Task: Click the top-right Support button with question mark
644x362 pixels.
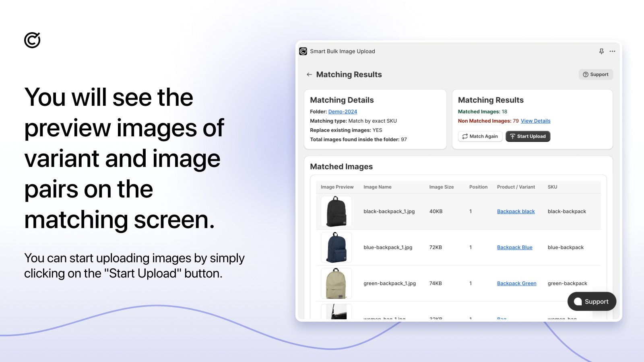Action: click(x=596, y=74)
